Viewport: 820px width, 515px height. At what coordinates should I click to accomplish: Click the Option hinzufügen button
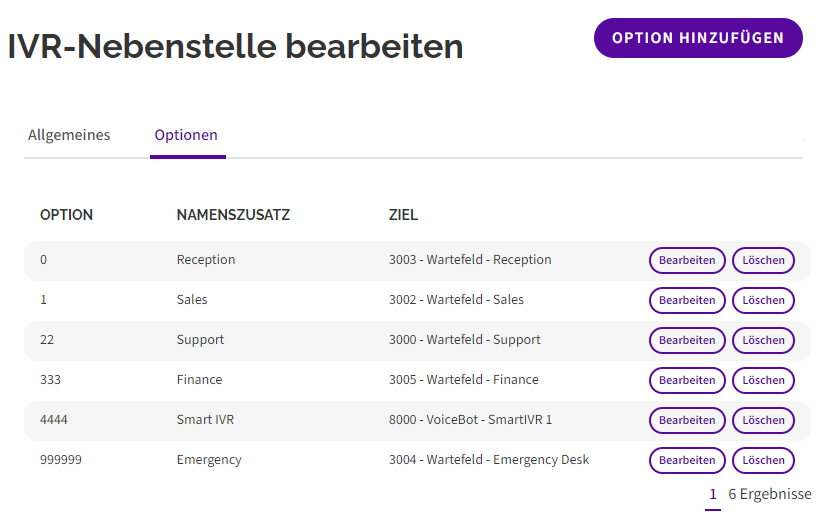click(698, 38)
